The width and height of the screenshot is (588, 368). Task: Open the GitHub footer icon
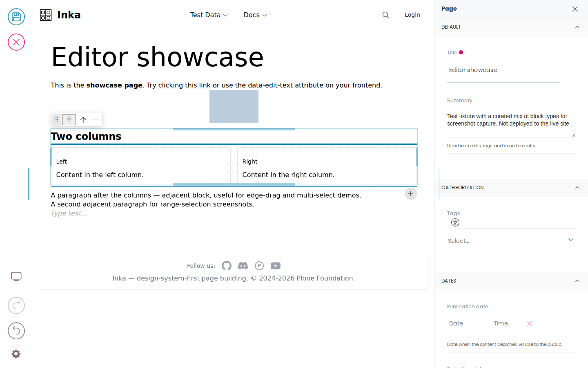pyautogui.click(x=227, y=266)
